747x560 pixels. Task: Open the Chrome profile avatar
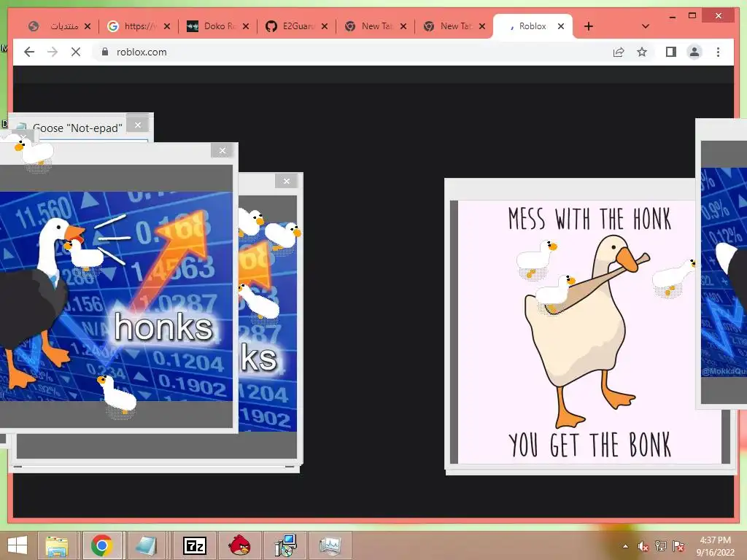[694, 52]
